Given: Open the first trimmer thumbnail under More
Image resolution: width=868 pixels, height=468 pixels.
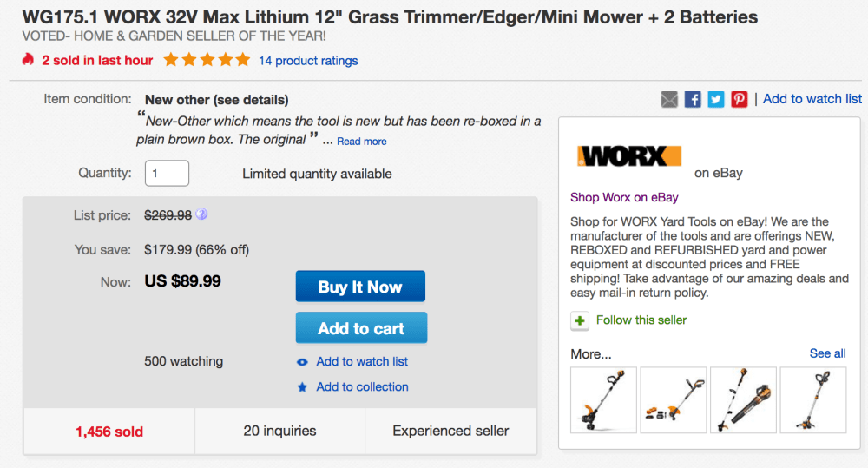Looking at the screenshot, I should coord(603,399).
